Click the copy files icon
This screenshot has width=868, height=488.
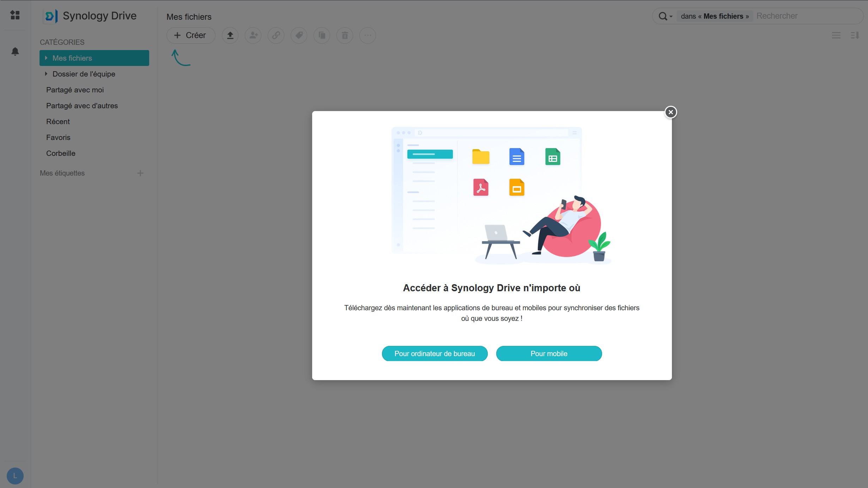point(322,35)
